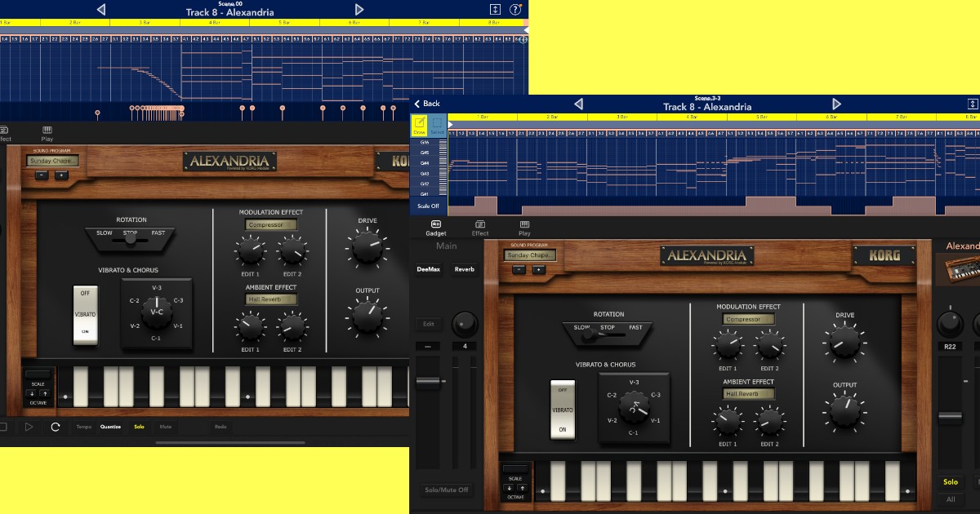Raise the octave in Scene 3-3 window keyboard
The image size is (980, 514).
(x=522, y=488)
